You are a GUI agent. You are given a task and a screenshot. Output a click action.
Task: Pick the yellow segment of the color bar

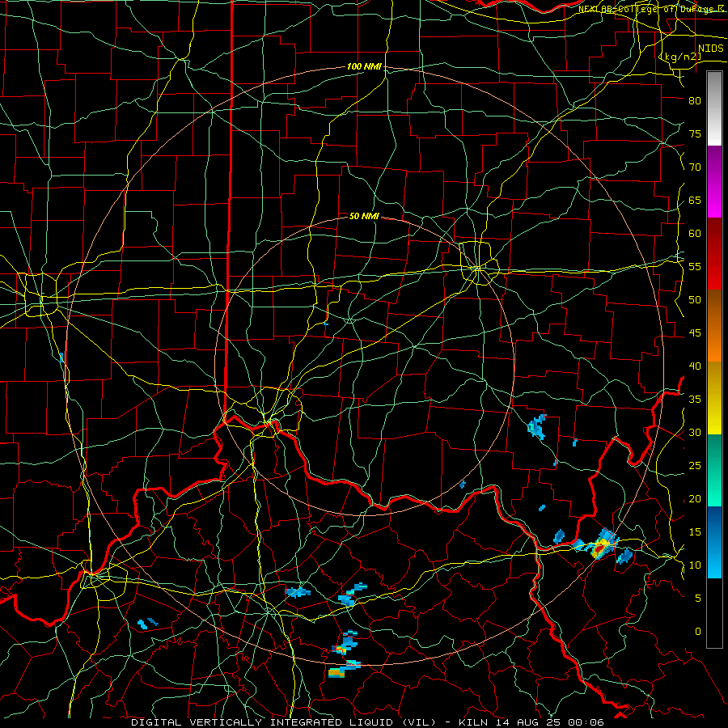[x=714, y=398]
